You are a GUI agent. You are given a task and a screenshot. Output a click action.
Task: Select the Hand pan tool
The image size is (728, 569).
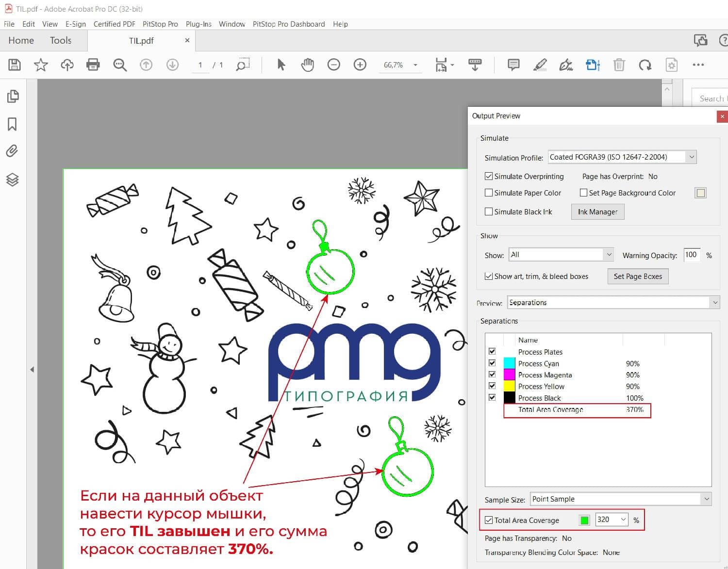[307, 65]
